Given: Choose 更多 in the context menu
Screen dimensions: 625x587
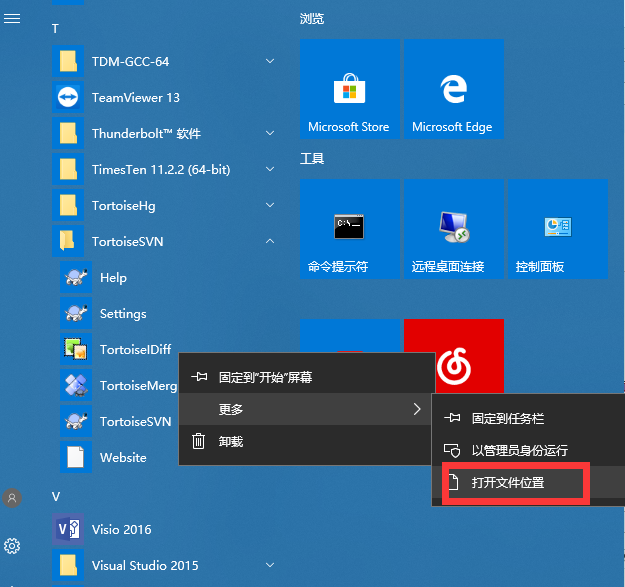Looking at the screenshot, I should 307,409.
